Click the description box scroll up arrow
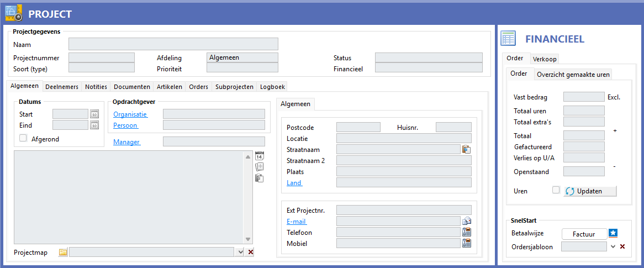 point(248,156)
